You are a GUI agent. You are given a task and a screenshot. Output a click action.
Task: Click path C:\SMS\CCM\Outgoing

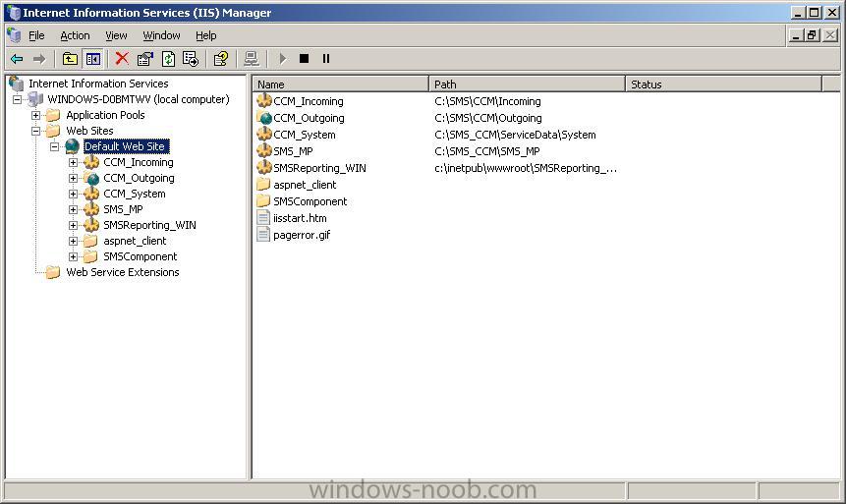(x=487, y=118)
